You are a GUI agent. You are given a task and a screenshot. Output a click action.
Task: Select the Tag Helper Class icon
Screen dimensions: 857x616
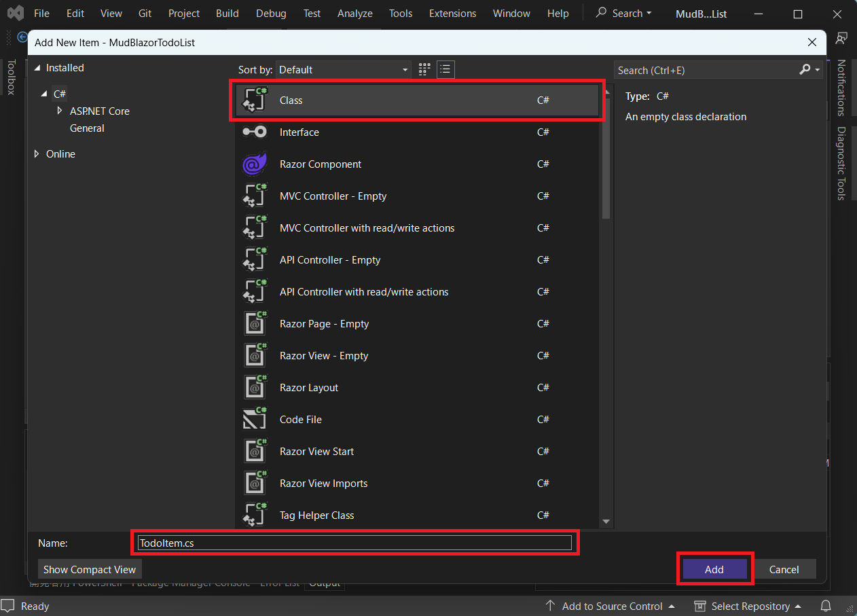click(255, 515)
